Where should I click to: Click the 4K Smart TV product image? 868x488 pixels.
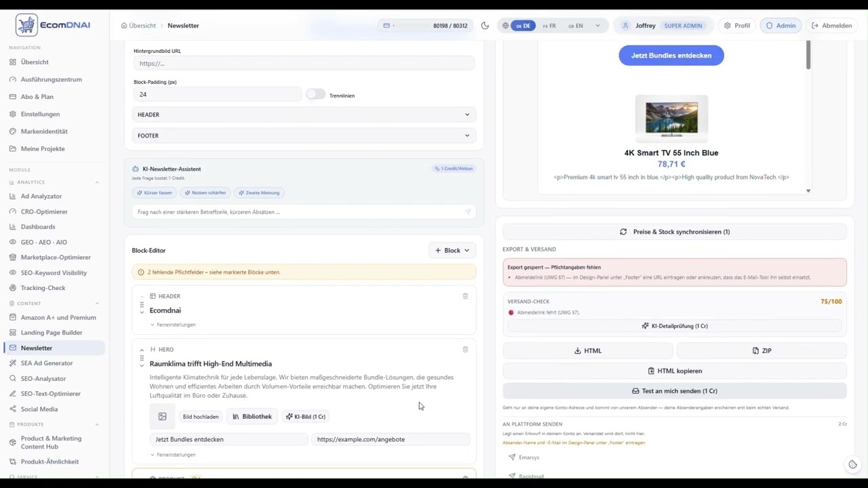point(671,119)
